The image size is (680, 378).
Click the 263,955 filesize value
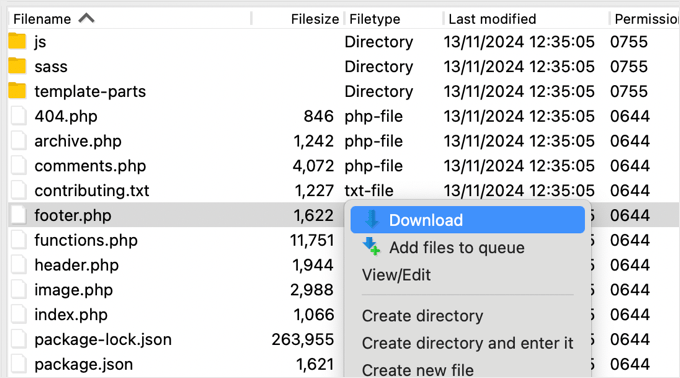tap(303, 339)
